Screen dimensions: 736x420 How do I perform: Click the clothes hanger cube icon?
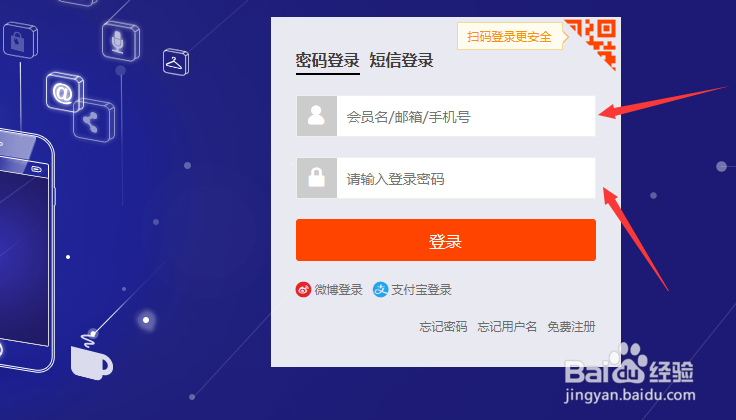click(x=176, y=61)
